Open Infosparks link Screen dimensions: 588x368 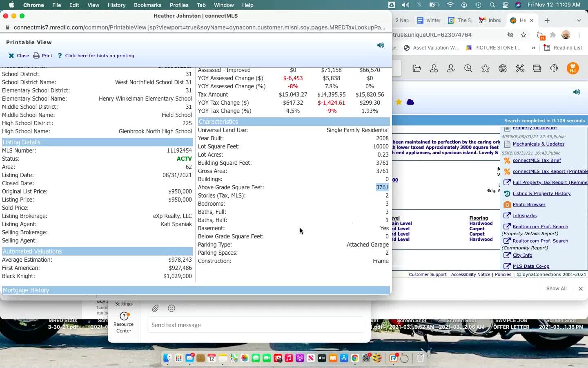coord(524,215)
